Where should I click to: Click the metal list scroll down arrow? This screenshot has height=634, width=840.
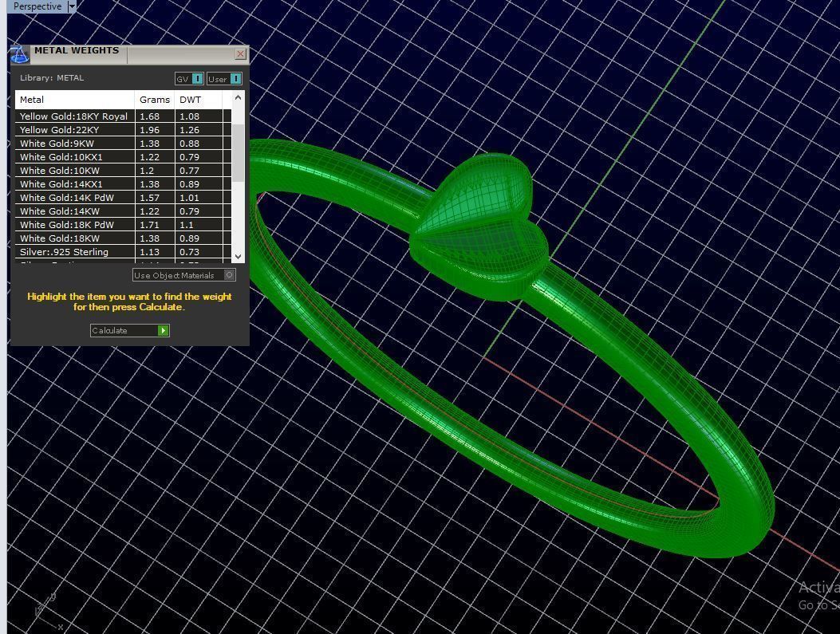click(239, 257)
